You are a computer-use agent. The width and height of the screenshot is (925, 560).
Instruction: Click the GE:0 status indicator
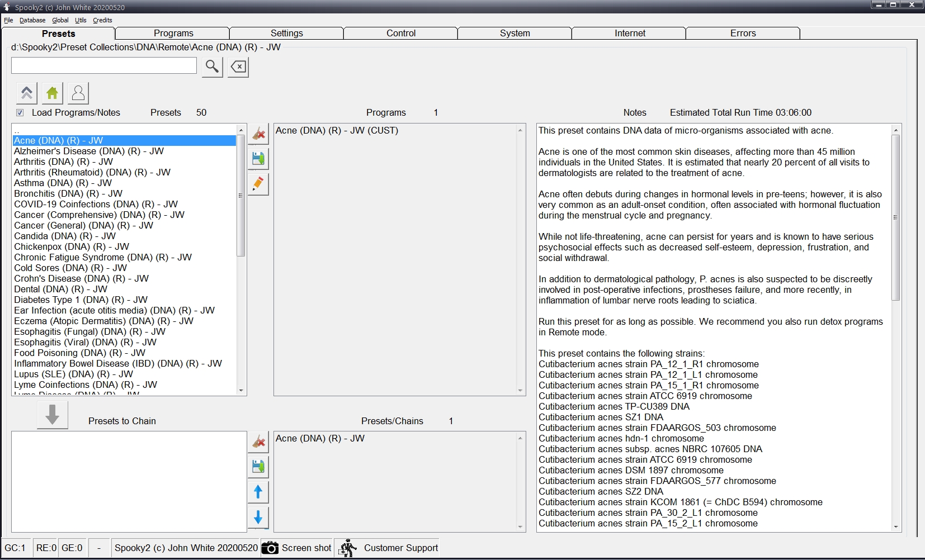72,548
